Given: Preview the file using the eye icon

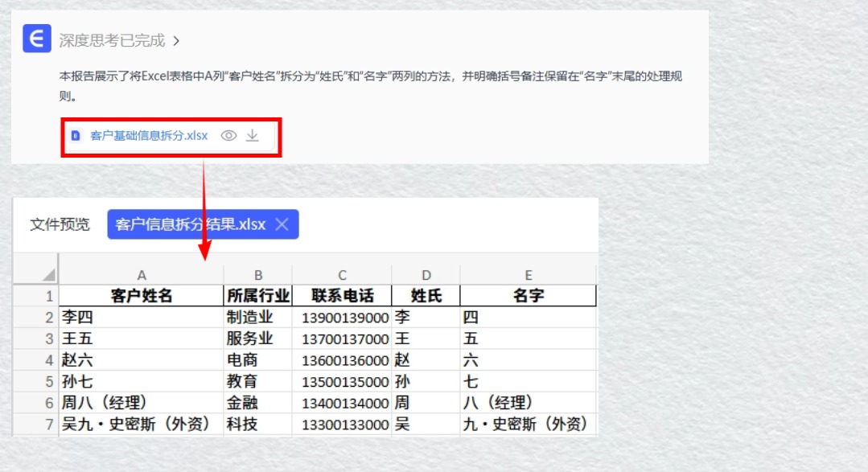Looking at the screenshot, I should (228, 136).
